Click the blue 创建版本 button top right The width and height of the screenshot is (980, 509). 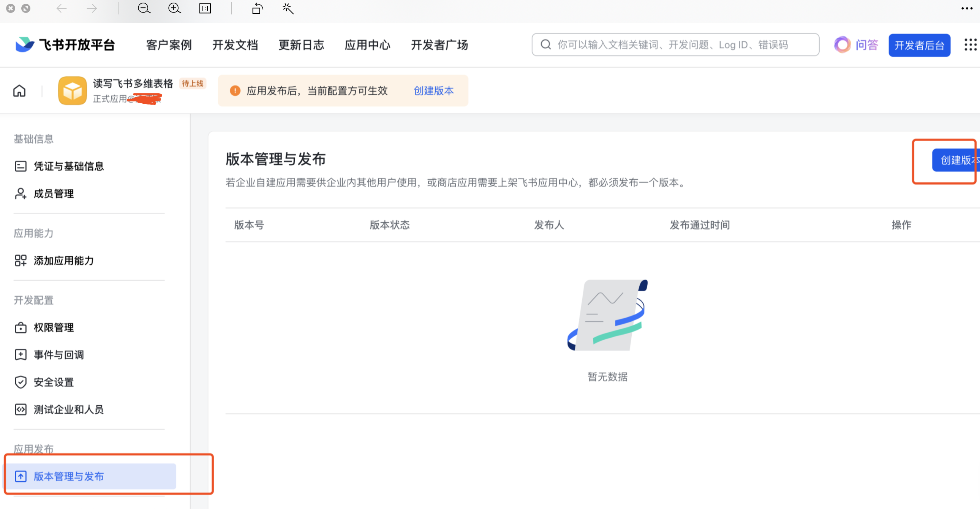(955, 160)
